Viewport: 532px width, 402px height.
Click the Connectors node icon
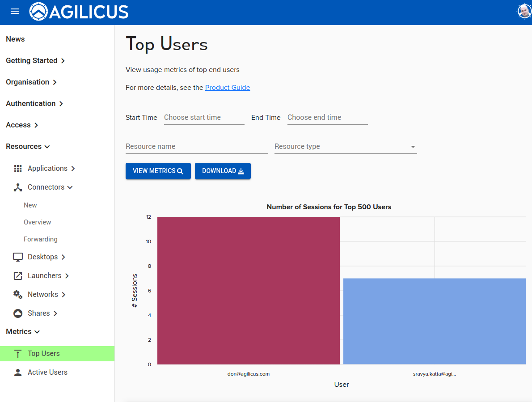[x=18, y=187]
